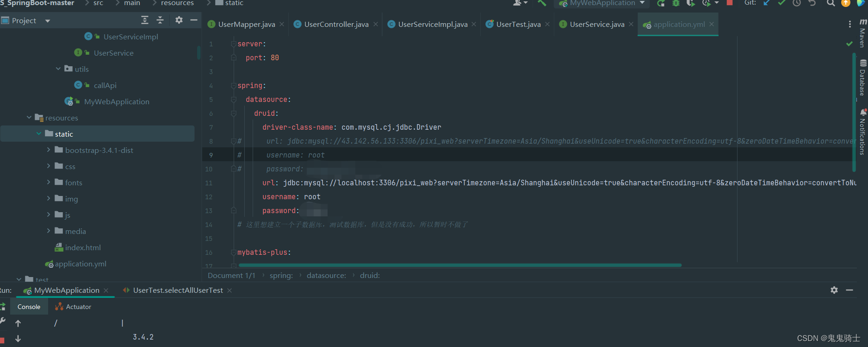Click Git Rollback undo arrow
868x347 pixels.
pyautogui.click(x=812, y=3)
